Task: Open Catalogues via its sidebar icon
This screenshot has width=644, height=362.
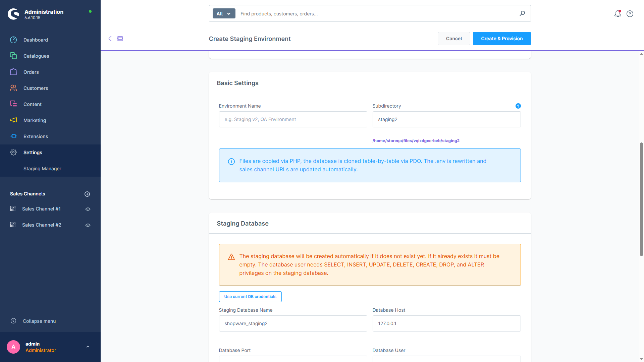Action: tap(13, 56)
